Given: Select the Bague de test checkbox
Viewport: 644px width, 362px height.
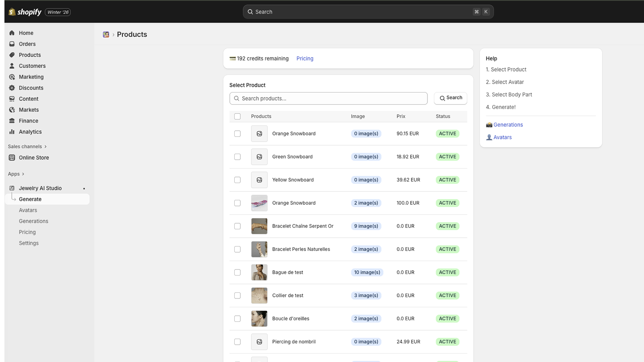Looking at the screenshot, I should (237, 272).
